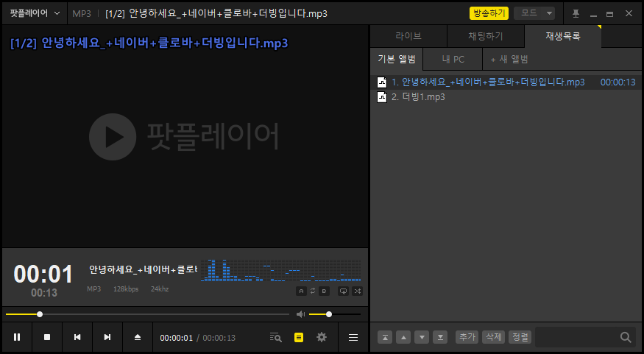
Task: Switch to the 라이브 tab
Action: [408, 36]
